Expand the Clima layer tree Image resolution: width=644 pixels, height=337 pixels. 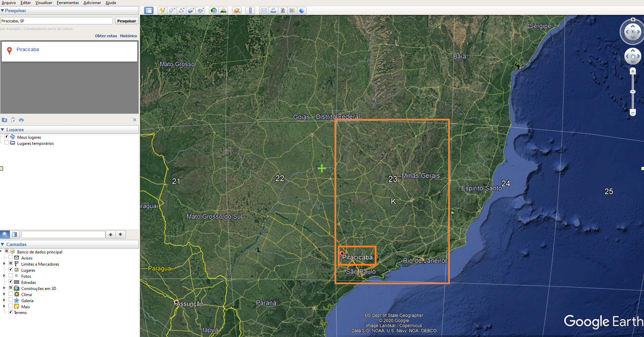tap(4, 294)
